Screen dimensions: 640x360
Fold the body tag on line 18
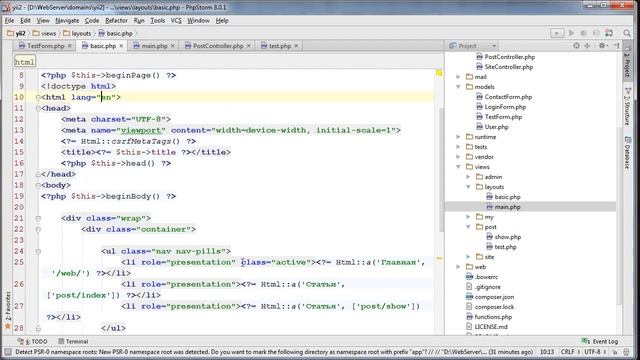[38, 185]
